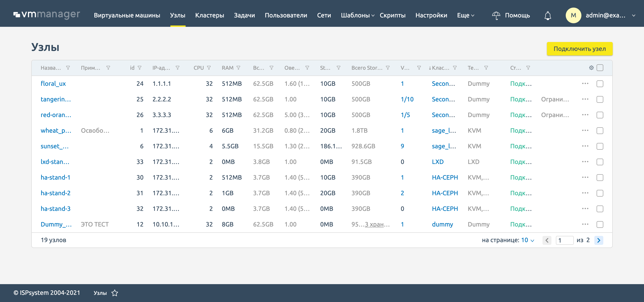Viewport: 644px width, 302px height.
Task: Filter by Прим… note column funnel
Action: click(108, 68)
